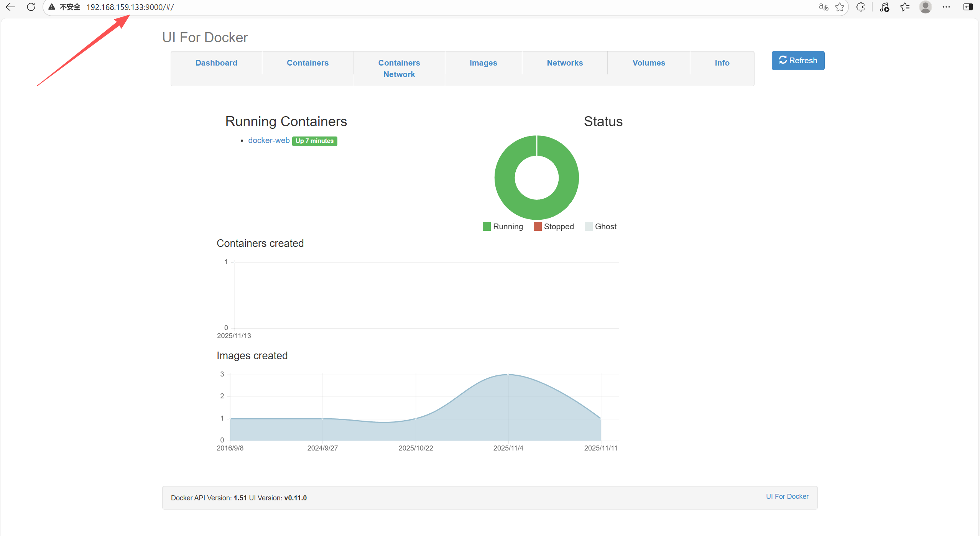This screenshot has height=536, width=980.
Task: Toggle the browser sidebar panel icon
Action: 968,7
